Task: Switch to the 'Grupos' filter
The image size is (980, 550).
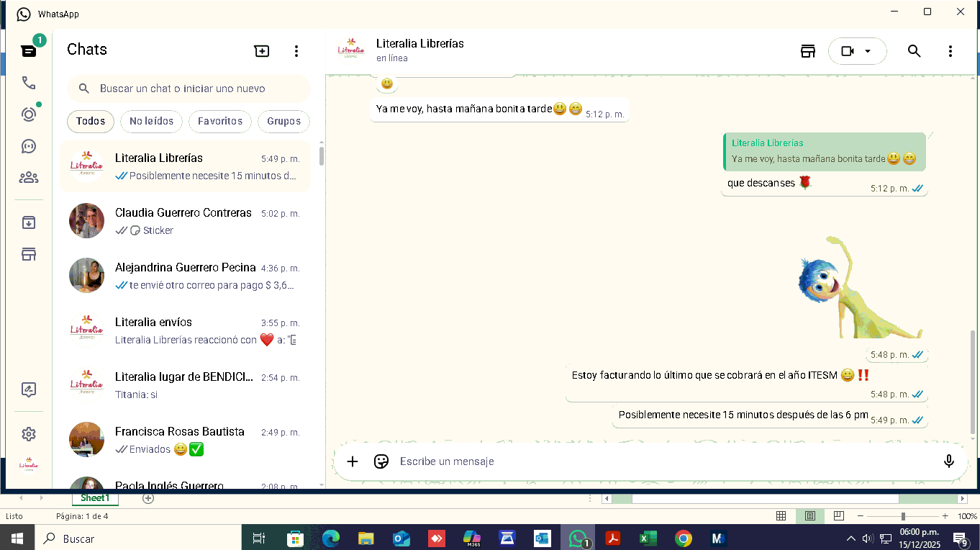Action: [x=283, y=121]
